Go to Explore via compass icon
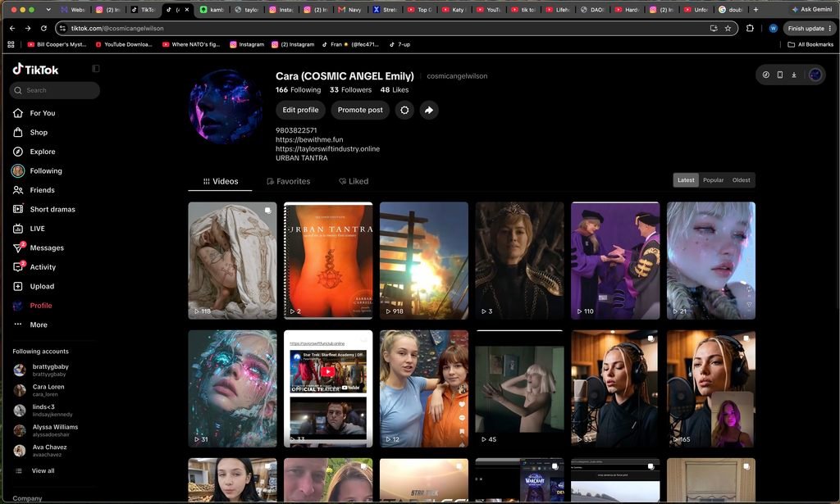 (18, 152)
